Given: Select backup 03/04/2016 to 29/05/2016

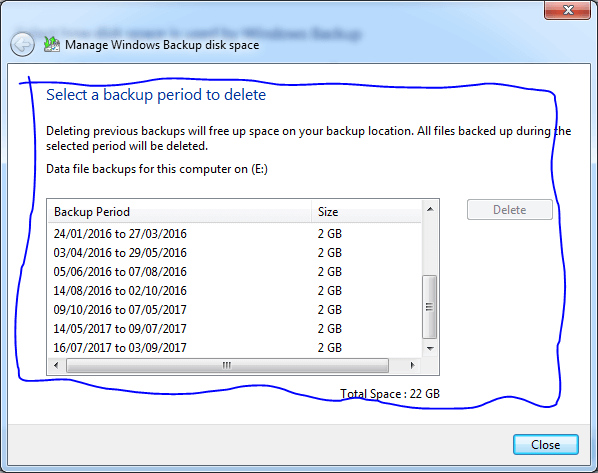Looking at the screenshot, I should pyautogui.click(x=235, y=253).
